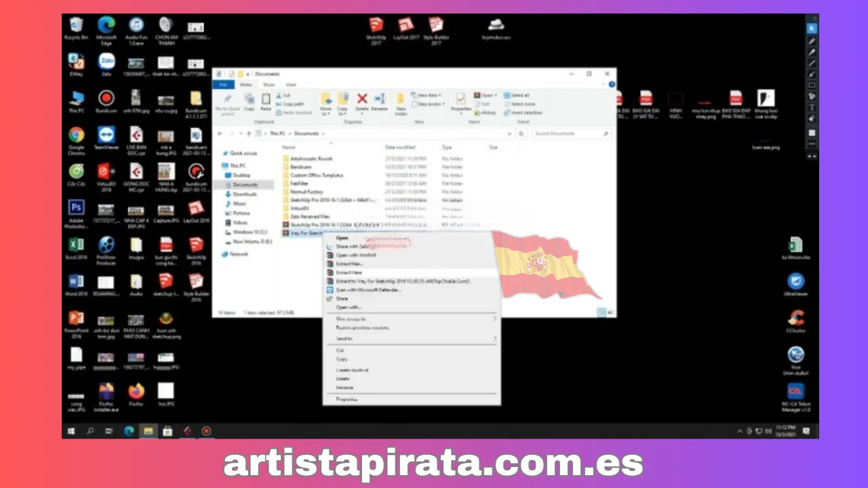The height and width of the screenshot is (488, 868).
Task: Select the Bandicam folder row
Action: 373,167
